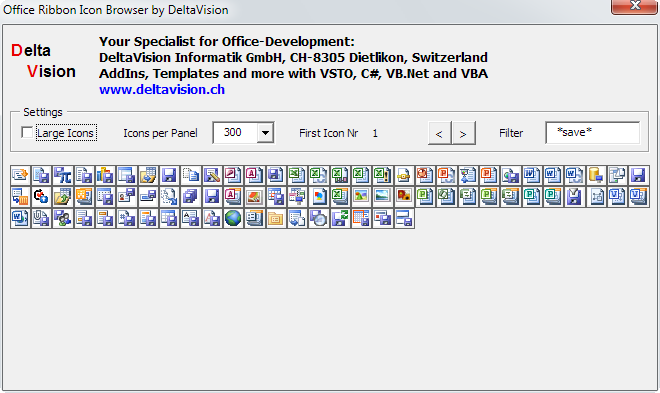Screen dimensions: 660x393
Task: Select the folder with list icon
Action: pyautogui.click(x=276, y=218)
